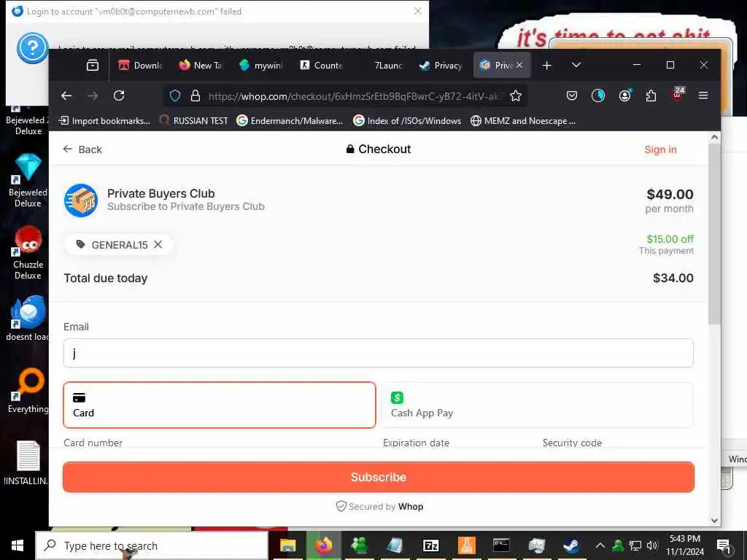Click the Firefox taskbar icon
Screen dimensions: 747x560
pos(323,545)
